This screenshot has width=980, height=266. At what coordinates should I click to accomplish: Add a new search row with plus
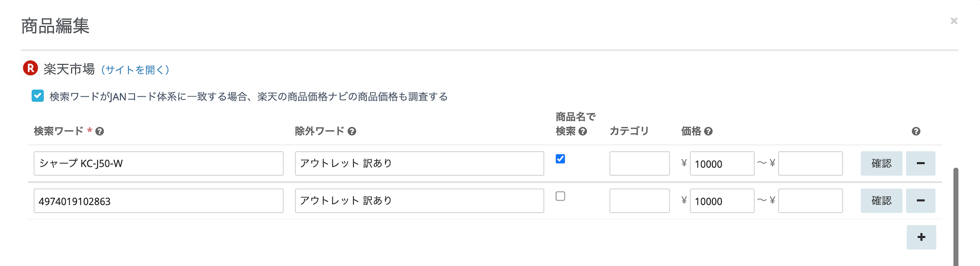coord(921,237)
